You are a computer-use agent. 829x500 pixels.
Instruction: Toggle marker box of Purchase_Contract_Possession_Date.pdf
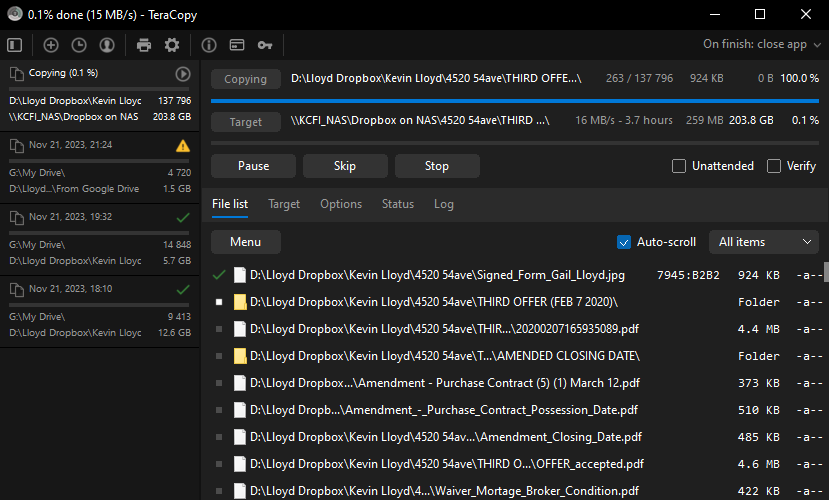(x=219, y=410)
